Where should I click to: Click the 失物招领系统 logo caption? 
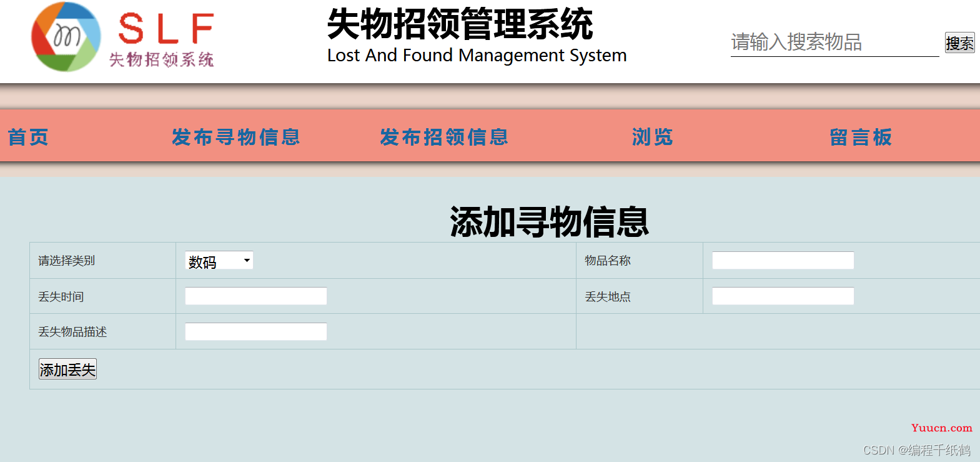(162, 59)
